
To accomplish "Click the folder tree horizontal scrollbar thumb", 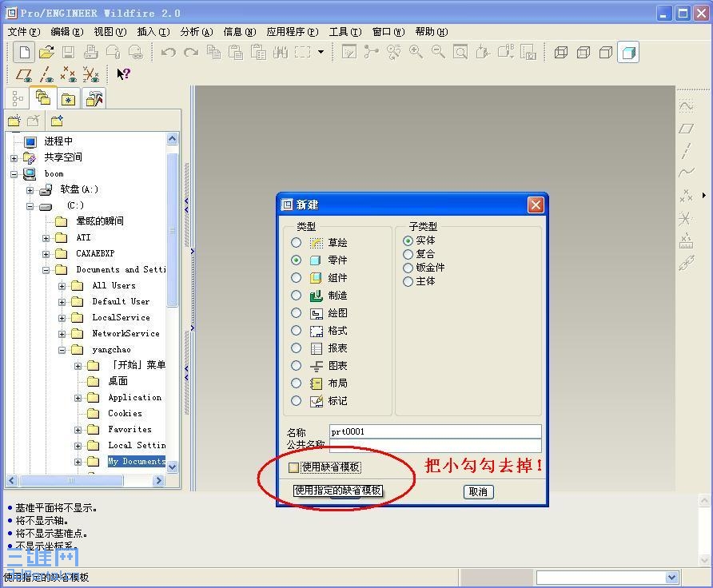I will [x=71, y=480].
